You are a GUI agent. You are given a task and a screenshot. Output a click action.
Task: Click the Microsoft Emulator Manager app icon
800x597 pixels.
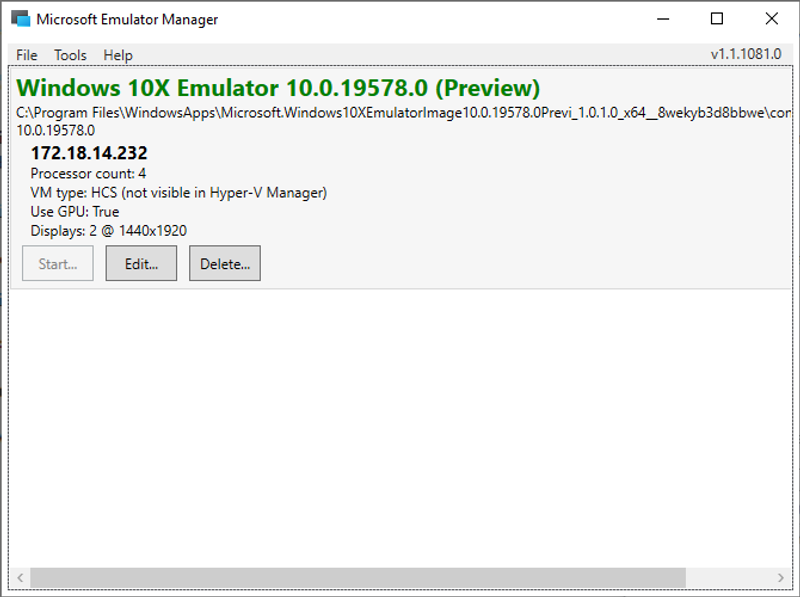[x=21, y=19]
